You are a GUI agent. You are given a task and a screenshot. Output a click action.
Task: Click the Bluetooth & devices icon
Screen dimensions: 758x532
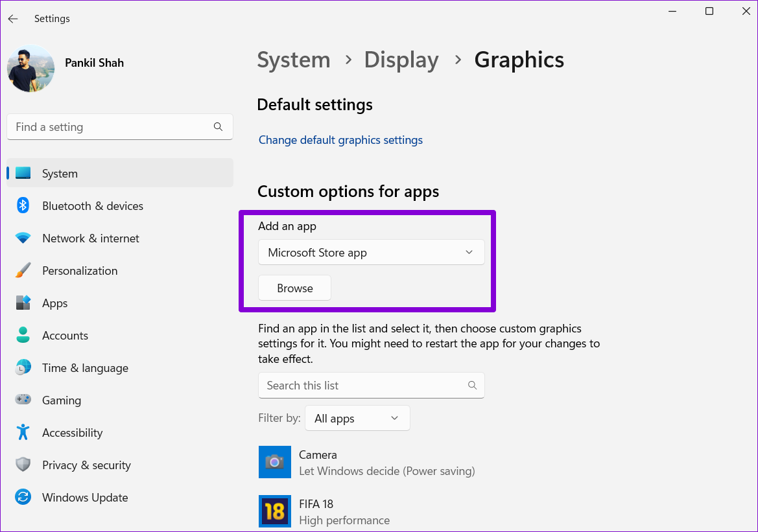23,206
